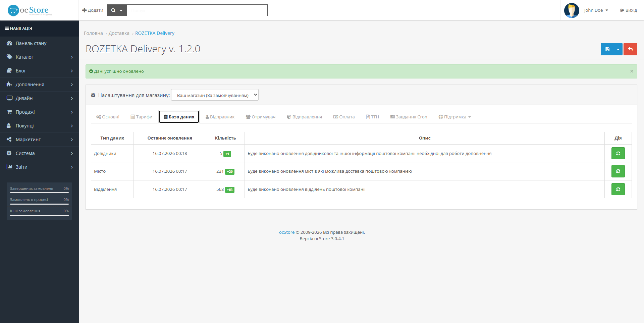Refresh the Відділення data row
The width and height of the screenshot is (644, 323).
(x=618, y=189)
